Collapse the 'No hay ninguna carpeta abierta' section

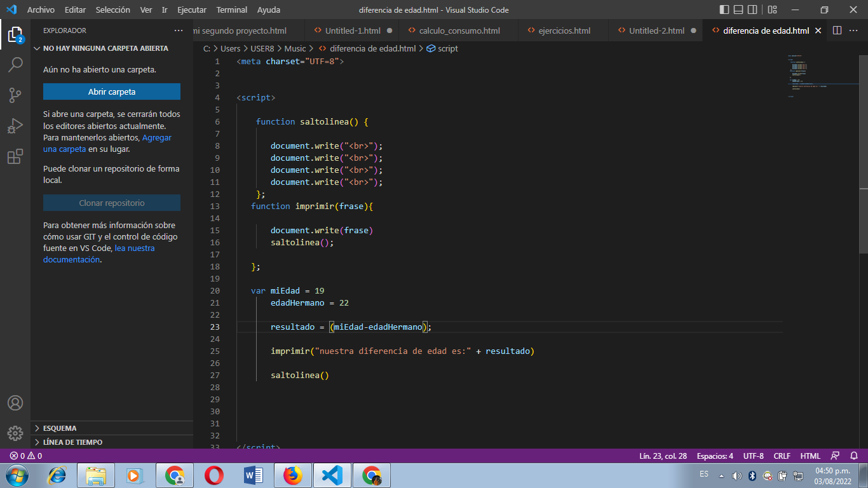(112, 48)
